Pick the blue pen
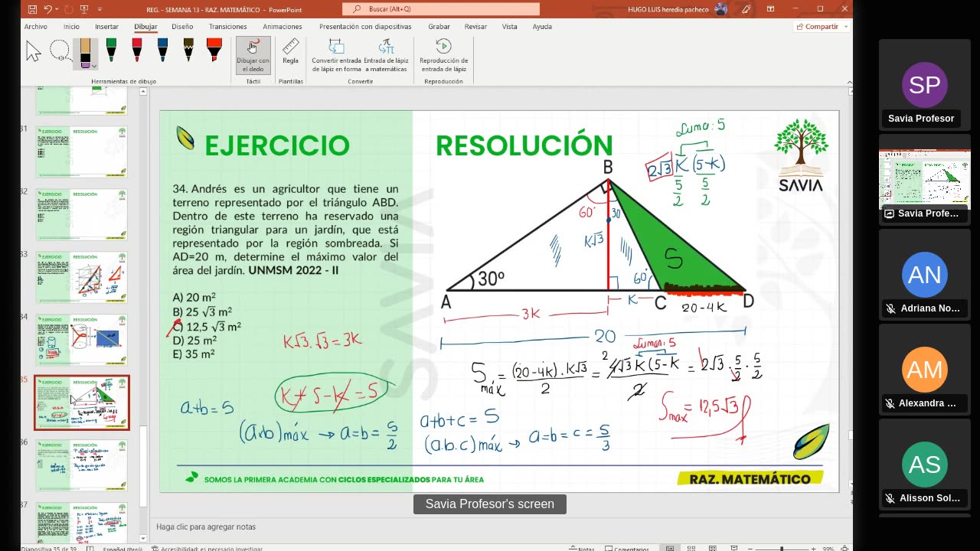This screenshot has height=551, width=980. [x=162, y=51]
